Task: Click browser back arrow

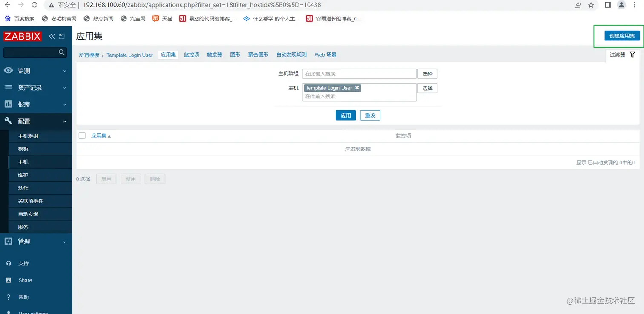Action: 7,5
